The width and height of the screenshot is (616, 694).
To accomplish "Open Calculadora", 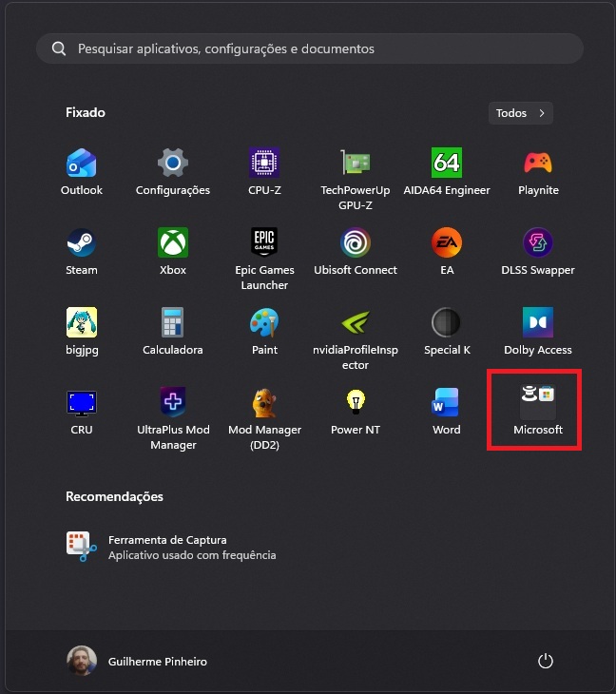I will [173, 332].
